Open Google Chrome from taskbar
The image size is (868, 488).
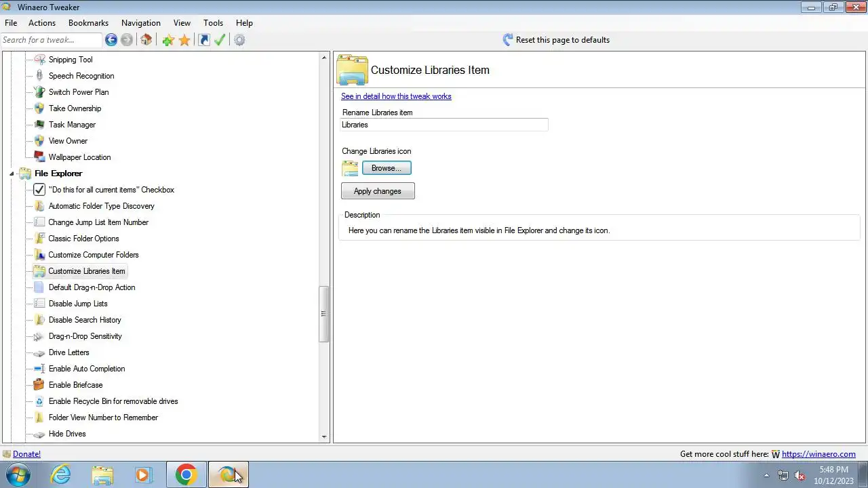[186, 474]
